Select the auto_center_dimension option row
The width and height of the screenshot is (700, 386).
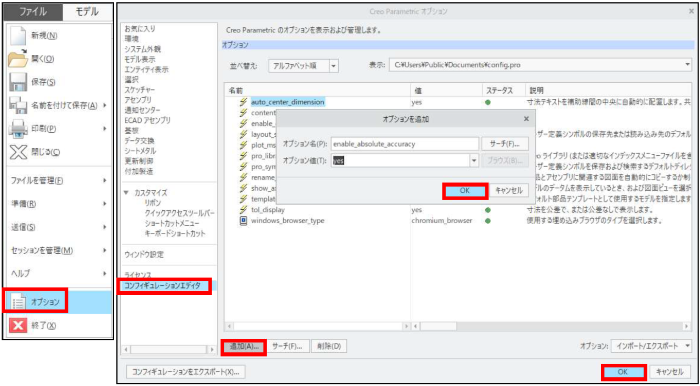pos(288,102)
